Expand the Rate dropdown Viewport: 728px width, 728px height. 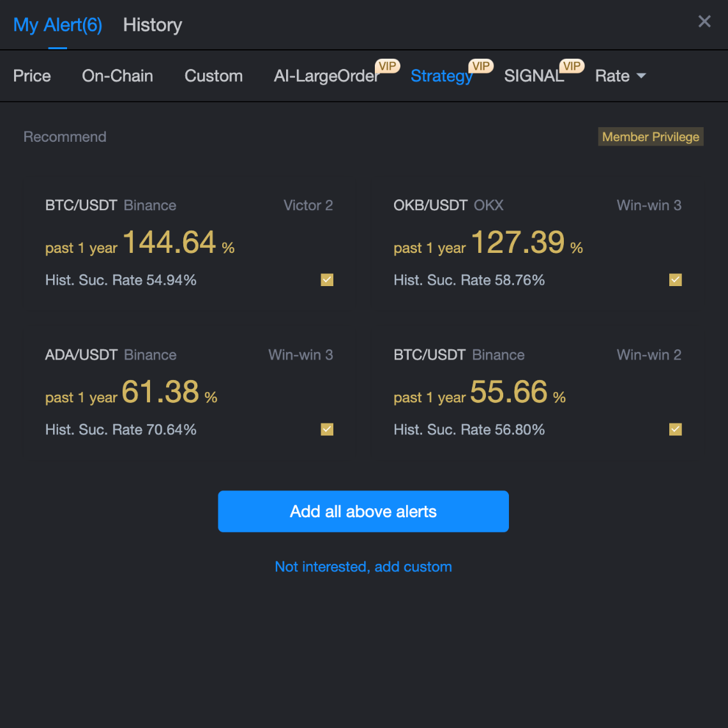(x=620, y=76)
